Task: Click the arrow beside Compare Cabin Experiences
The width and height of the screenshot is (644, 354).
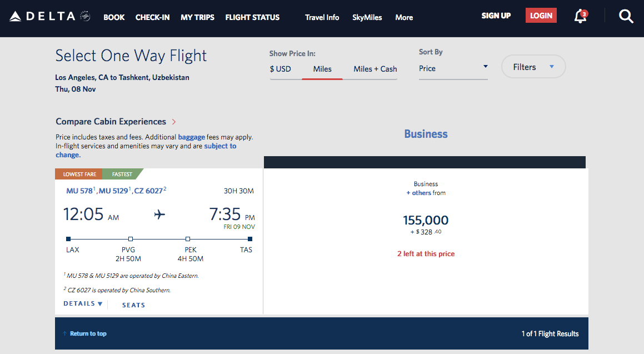Action: pos(174,122)
